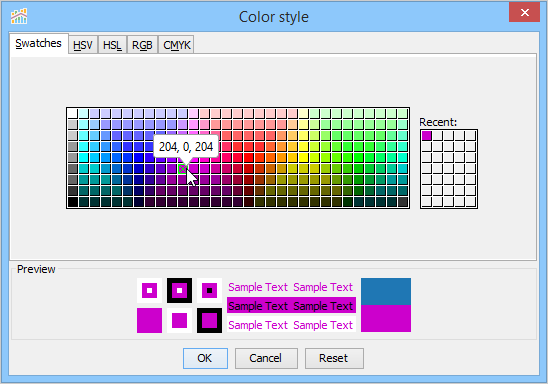Click the Cancel button
Image resolution: width=548 pixels, height=384 pixels.
point(266,358)
